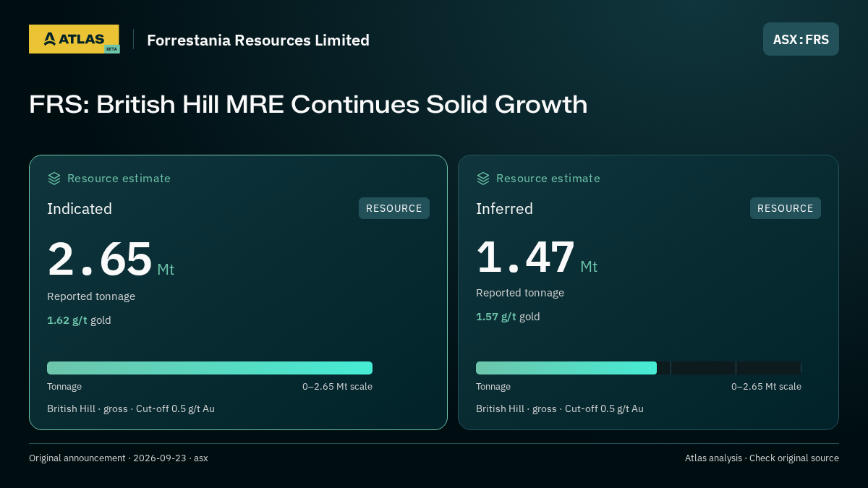868x488 pixels.
Task: Click the 1.57 g/t gold grade
Action: (508, 317)
